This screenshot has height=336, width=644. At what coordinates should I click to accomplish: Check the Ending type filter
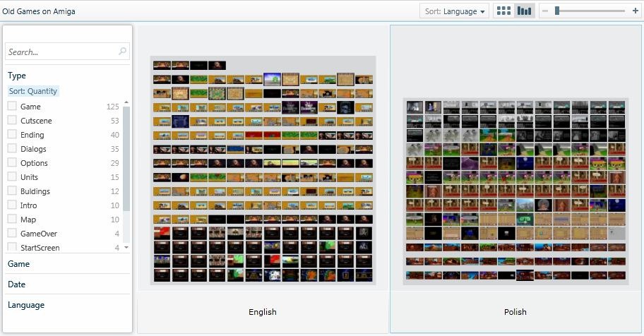pos(12,134)
